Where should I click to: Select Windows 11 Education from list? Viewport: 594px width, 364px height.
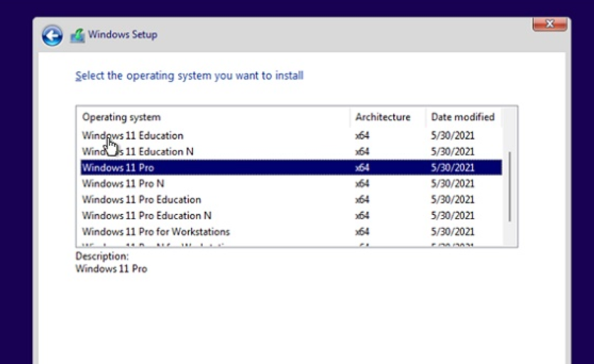133,136
